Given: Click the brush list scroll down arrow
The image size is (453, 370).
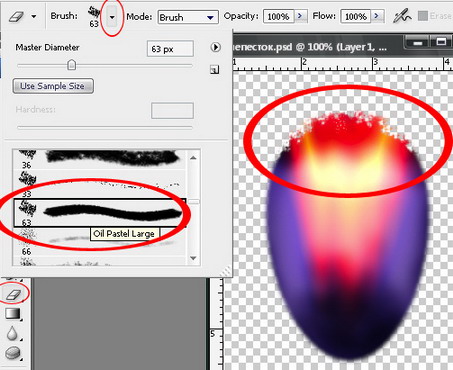Looking at the screenshot, I should (193, 258).
